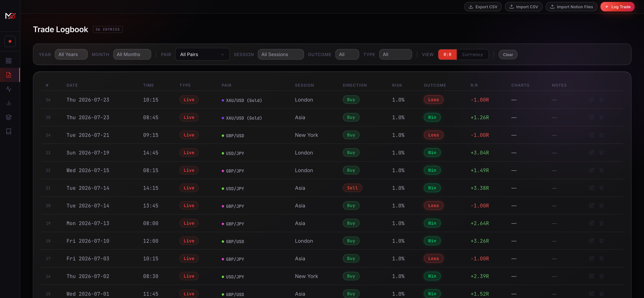This screenshot has height=298, width=644.
Task: Click the +3.04R value in trade 23
Action: (x=479, y=153)
